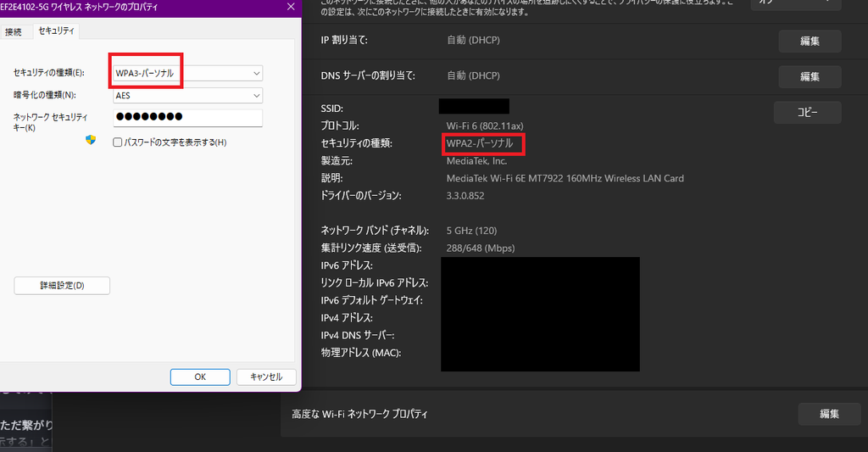Open the 暗号化の種類 dropdown showing AES
The height and width of the screenshot is (452, 868).
[187, 96]
